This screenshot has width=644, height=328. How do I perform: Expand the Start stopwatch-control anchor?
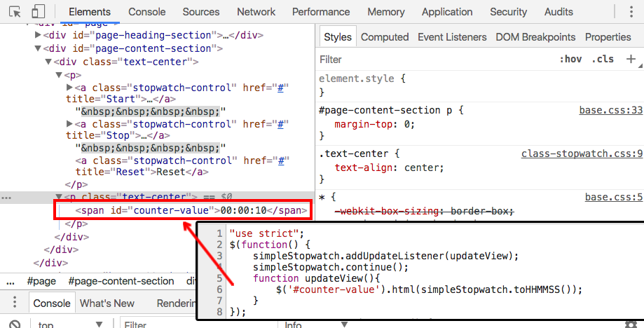click(x=69, y=88)
